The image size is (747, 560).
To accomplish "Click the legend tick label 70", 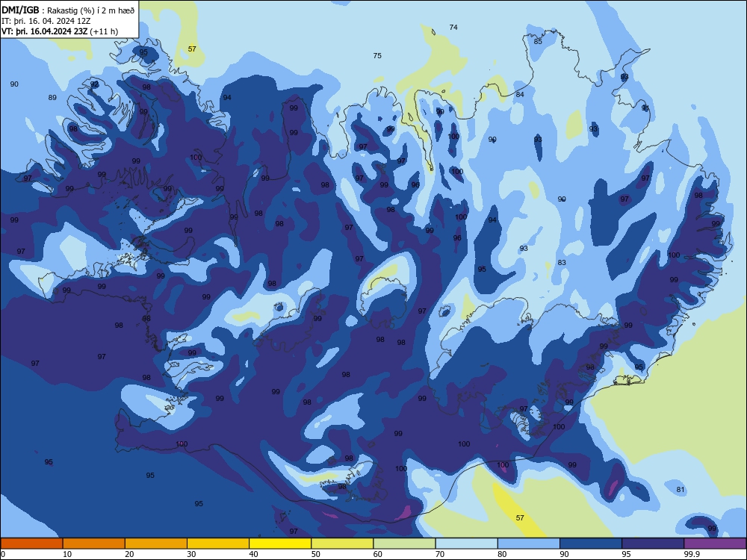I will point(440,554).
